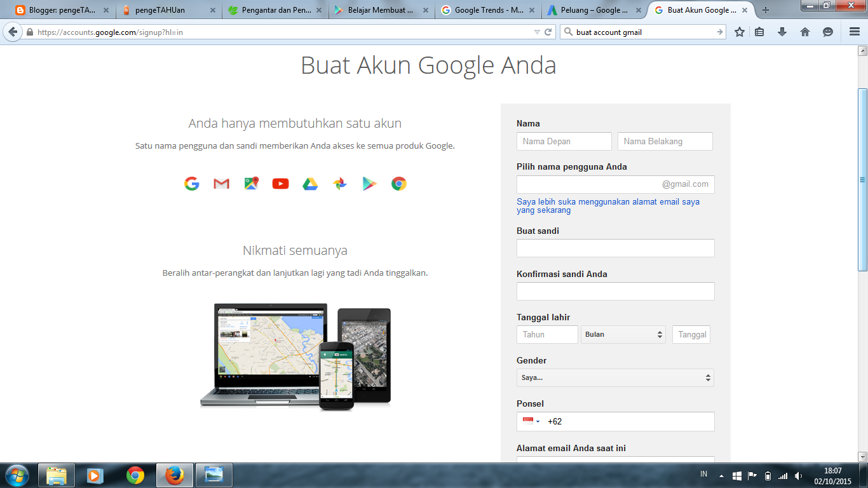Click the Gmail product icon

tap(221, 184)
